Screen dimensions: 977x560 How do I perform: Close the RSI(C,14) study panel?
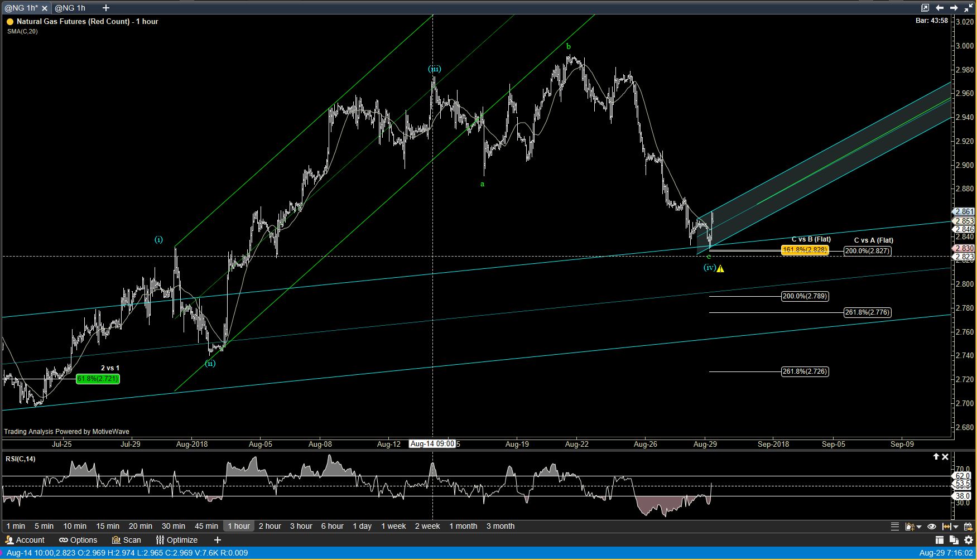coord(945,457)
